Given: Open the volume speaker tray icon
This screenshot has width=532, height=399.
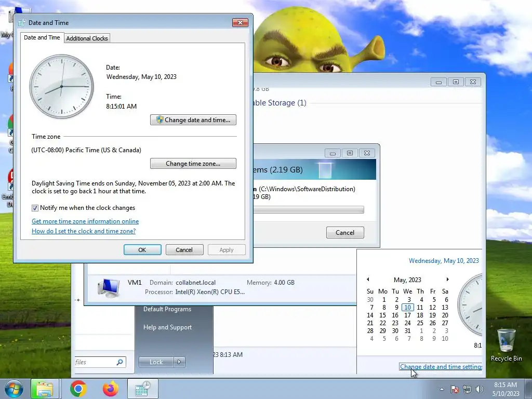Looking at the screenshot, I should pyautogui.click(x=479, y=389).
